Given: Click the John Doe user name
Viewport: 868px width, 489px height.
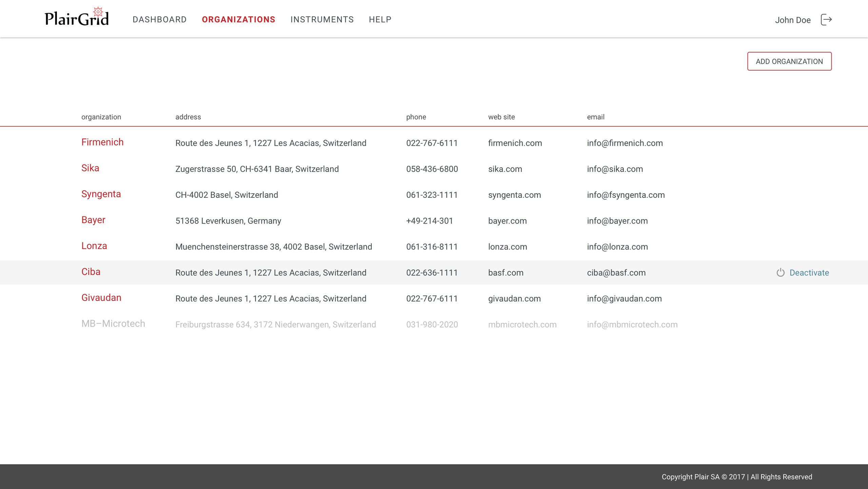Looking at the screenshot, I should pos(793,20).
